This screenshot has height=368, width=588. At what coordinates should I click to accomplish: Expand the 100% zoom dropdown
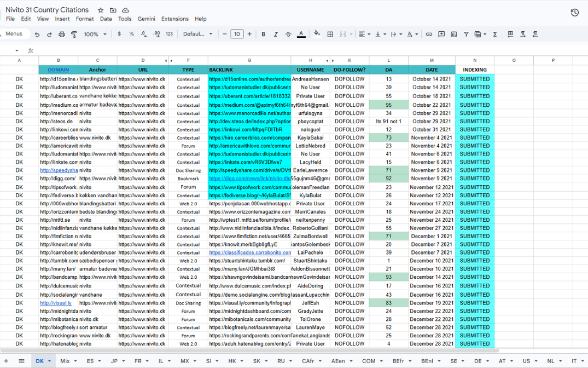[95, 34]
